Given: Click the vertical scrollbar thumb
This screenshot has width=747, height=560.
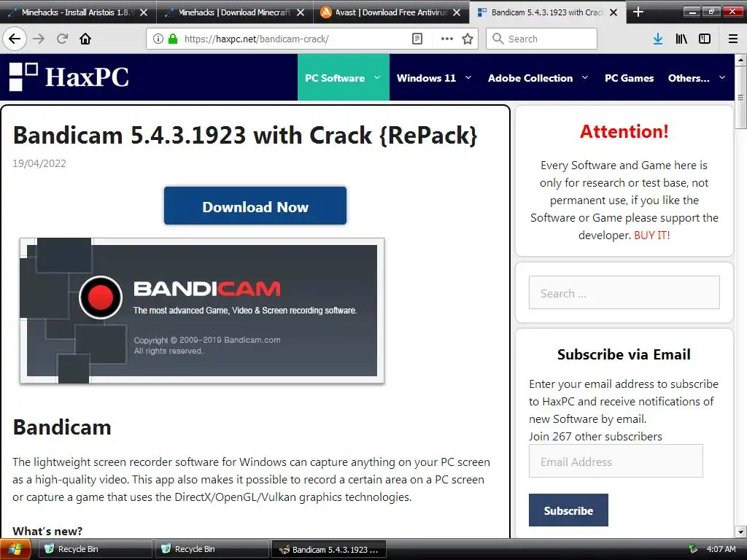Looking at the screenshot, I should pos(740,98).
